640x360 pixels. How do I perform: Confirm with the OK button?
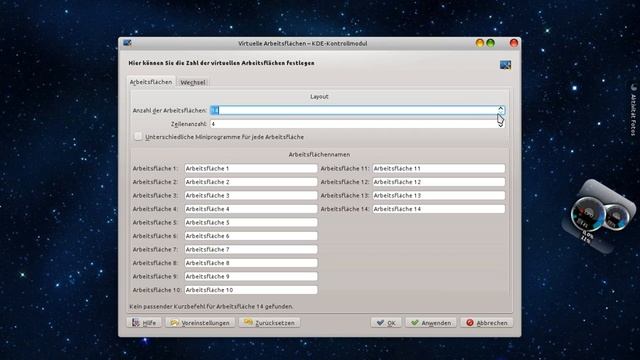coord(386,322)
